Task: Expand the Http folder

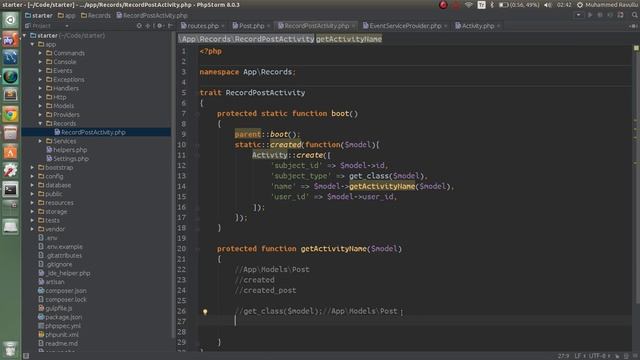Action: coord(40,97)
